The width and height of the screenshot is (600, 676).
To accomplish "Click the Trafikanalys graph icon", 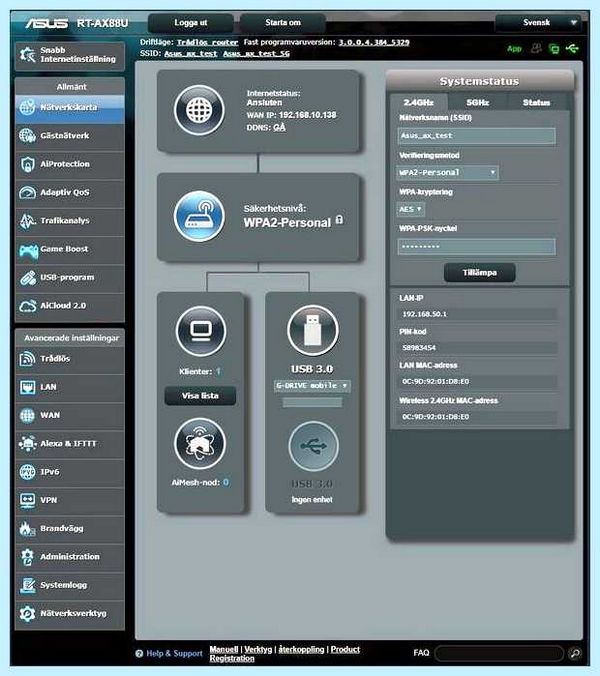I will [27, 221].
